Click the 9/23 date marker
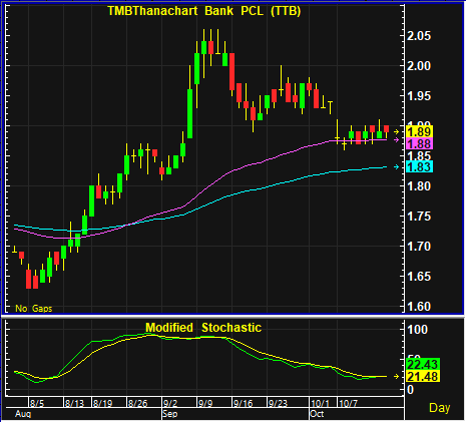Image resolution: width=466 pixels, height=422 pixels. (x=278, y=404)
